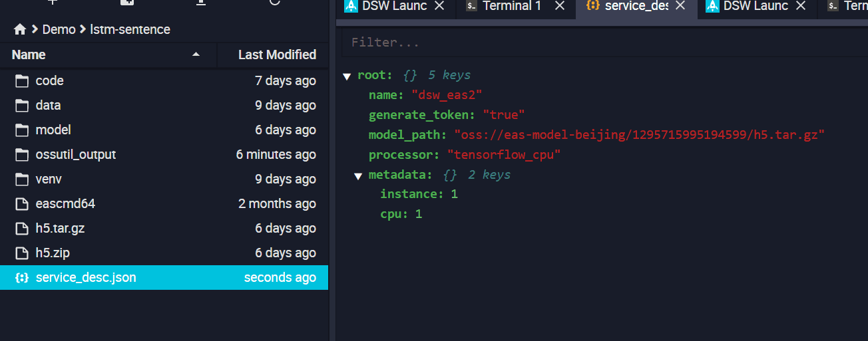
Task: Select the h5.tar.gz file
Action: (x=60, y=229)
